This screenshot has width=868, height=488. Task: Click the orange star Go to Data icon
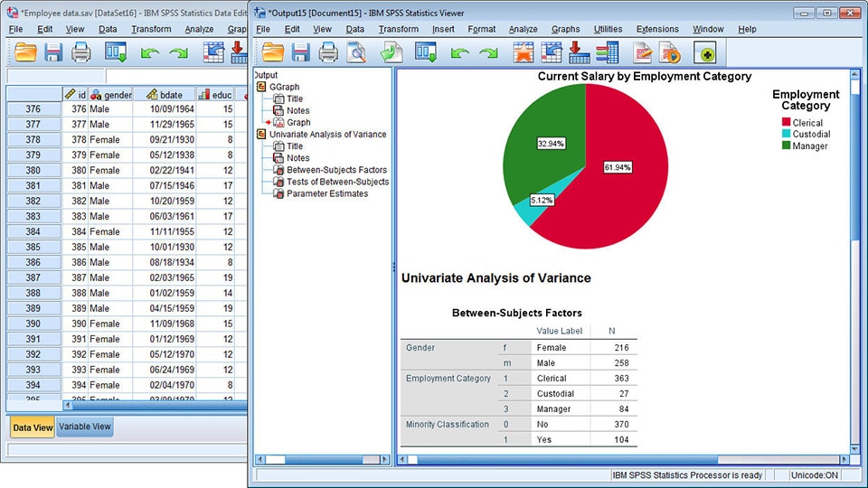point(524,53)
